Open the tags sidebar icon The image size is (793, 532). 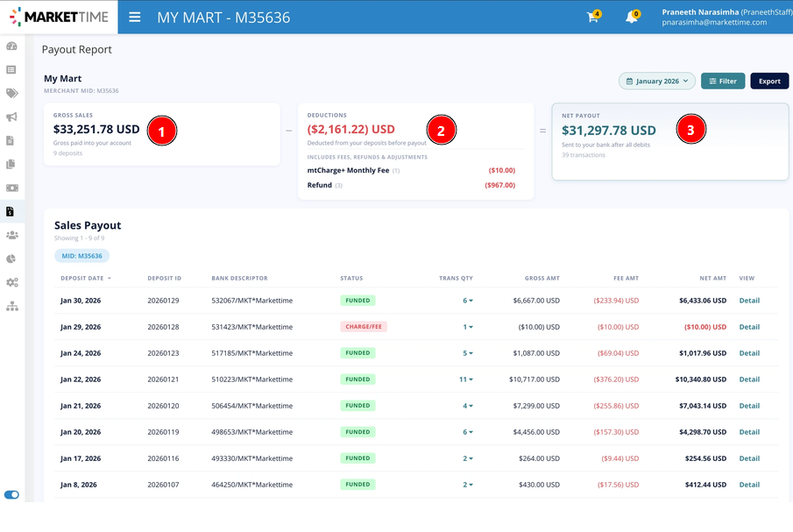coord(11,93)
